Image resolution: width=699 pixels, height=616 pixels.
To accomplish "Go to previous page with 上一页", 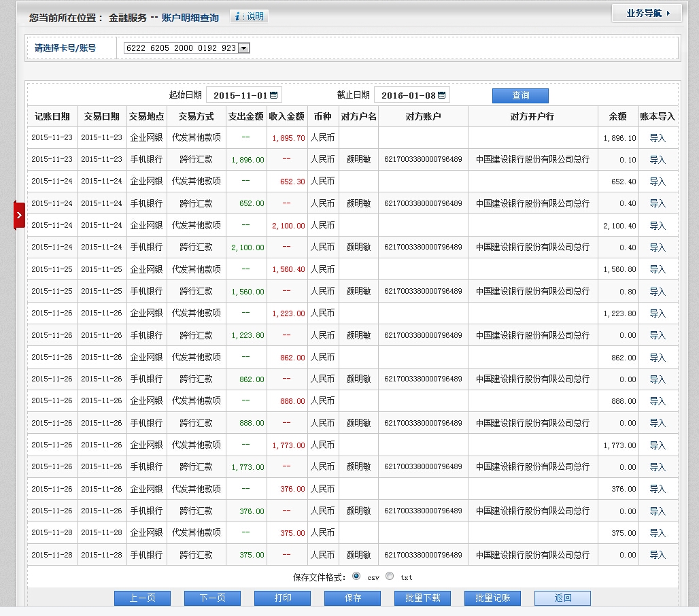I will point(142,598).
